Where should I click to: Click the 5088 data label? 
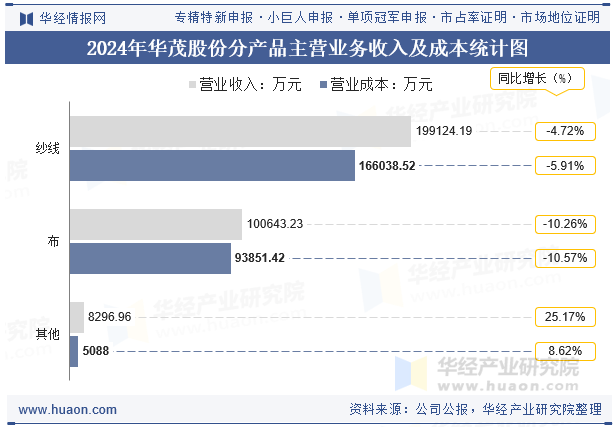(x=96, y=351)
